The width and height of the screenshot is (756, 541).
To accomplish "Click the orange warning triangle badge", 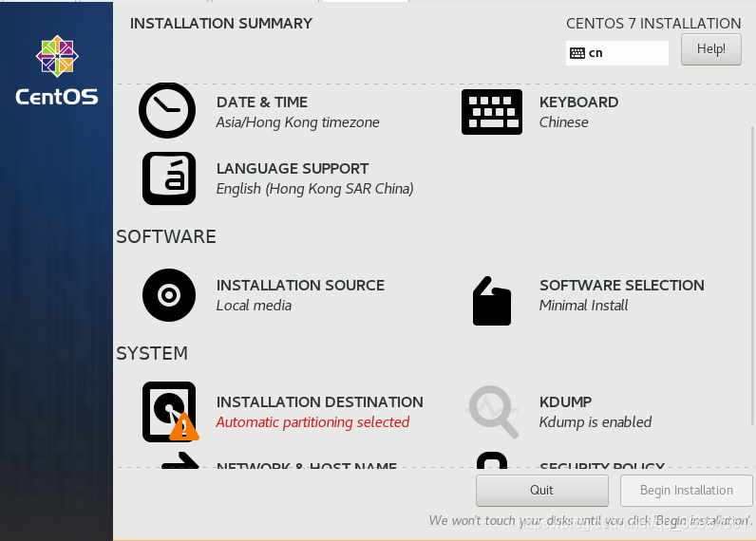I will pos(183,427).
